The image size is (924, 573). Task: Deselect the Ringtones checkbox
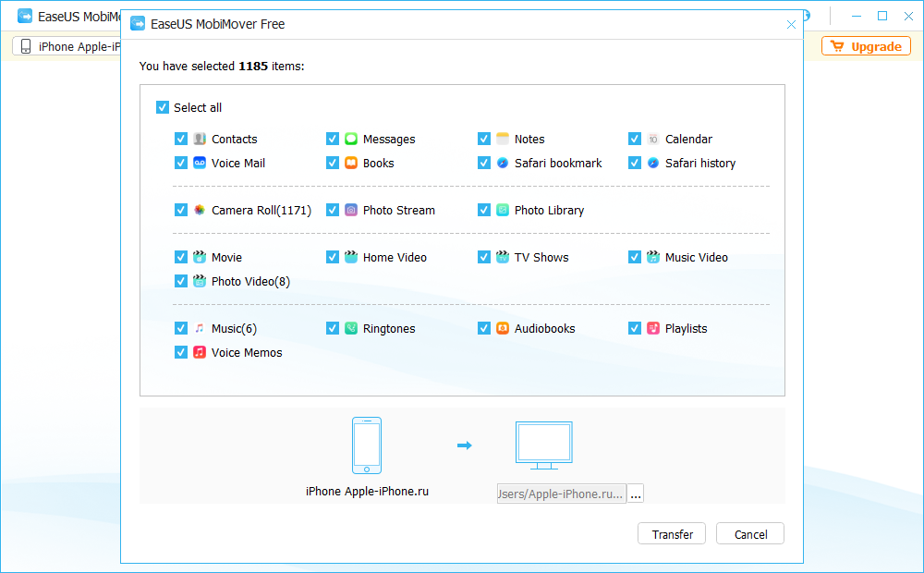point(333,328)
